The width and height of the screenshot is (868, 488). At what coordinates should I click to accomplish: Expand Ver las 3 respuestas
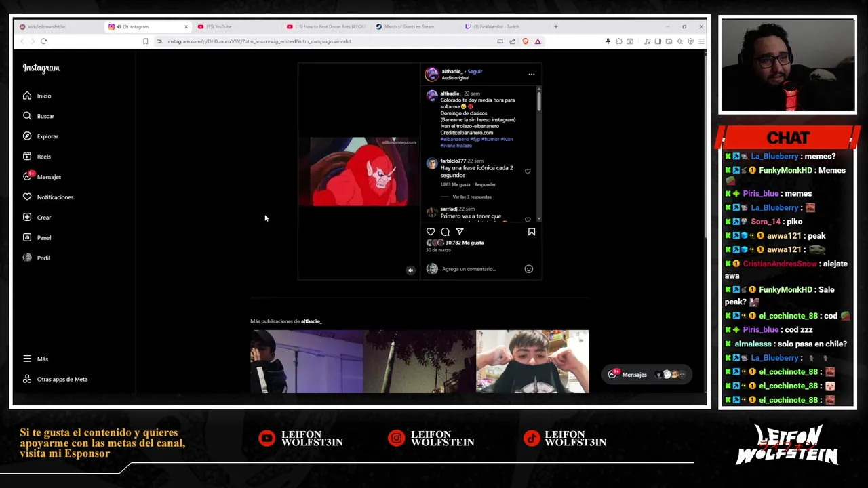pos(472,197)
